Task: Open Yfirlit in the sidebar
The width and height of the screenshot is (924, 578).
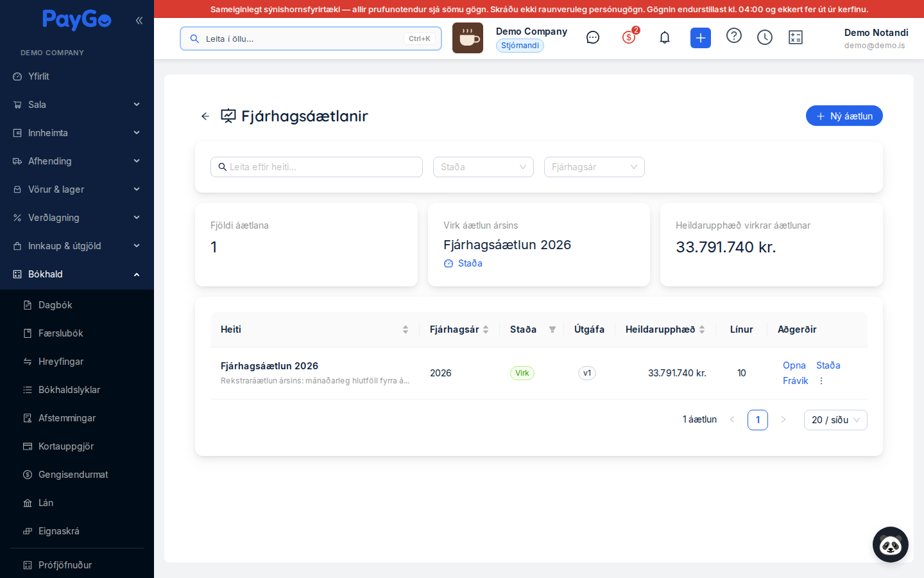Action: tap(77, 76)
